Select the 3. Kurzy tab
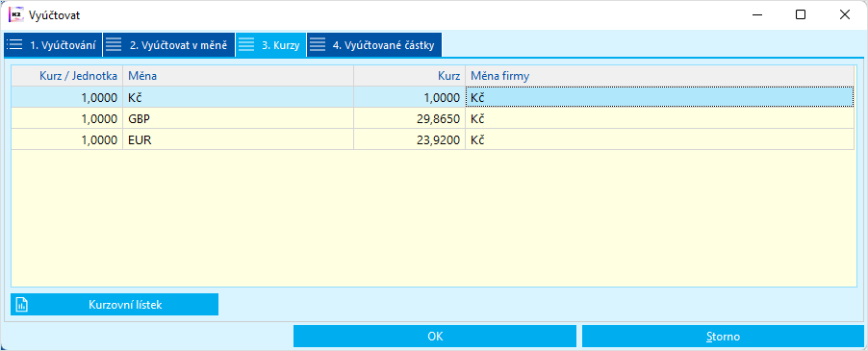Viewport: 868px width, 351px height. tap(270, 45)
